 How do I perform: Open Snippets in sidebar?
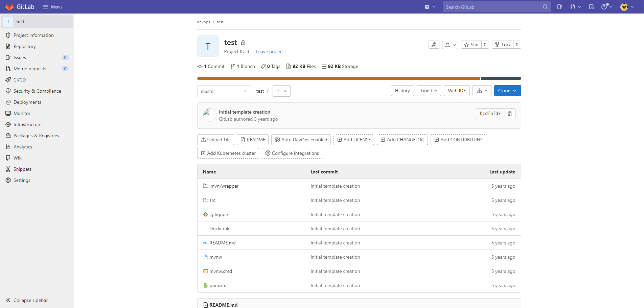37,169
